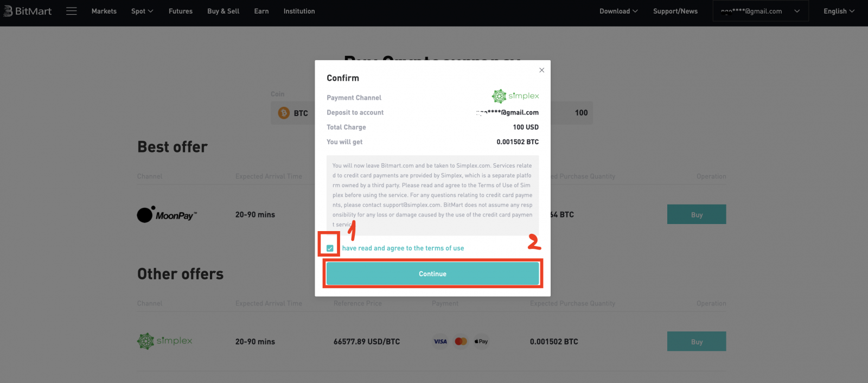Screen dimensions: 868x383
Task: Open the Download dropdown
Action: [x=618, y=11]
